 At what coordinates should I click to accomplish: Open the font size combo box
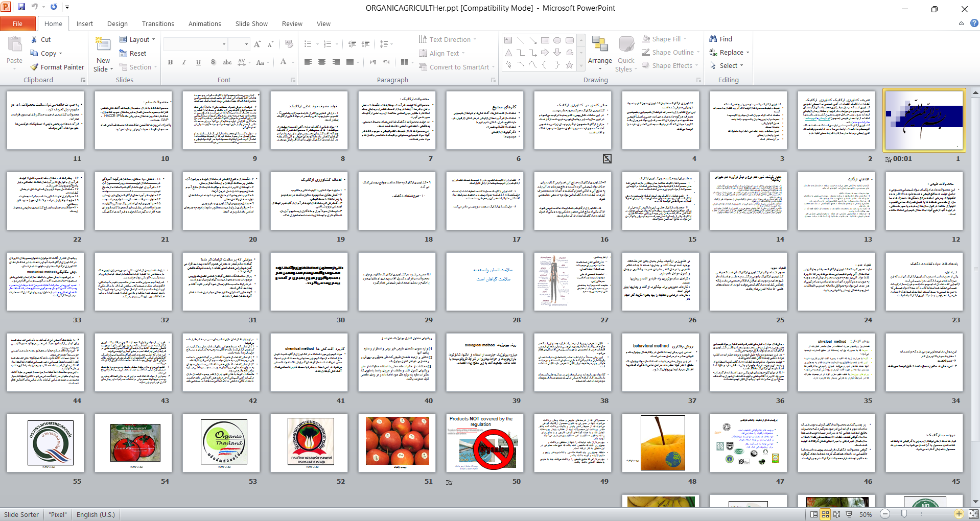[x=239, y=44]
